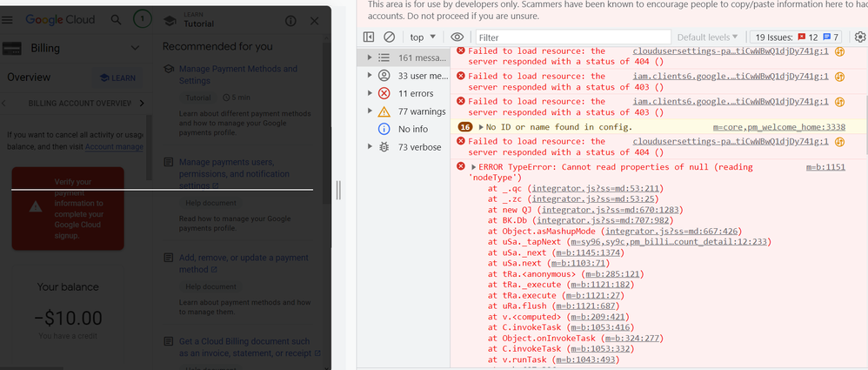This screenshot has width=868, height=370.
Task: Click the count badge showing 16
Action: pos(465,127)
